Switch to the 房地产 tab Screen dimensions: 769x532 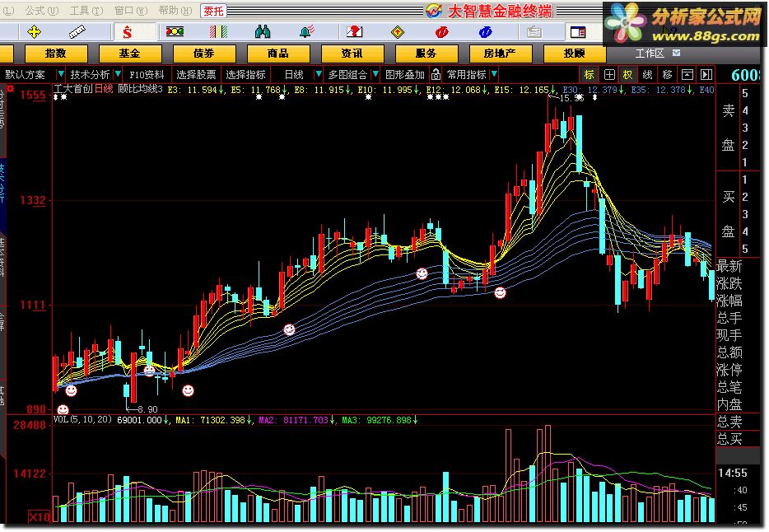501,54
